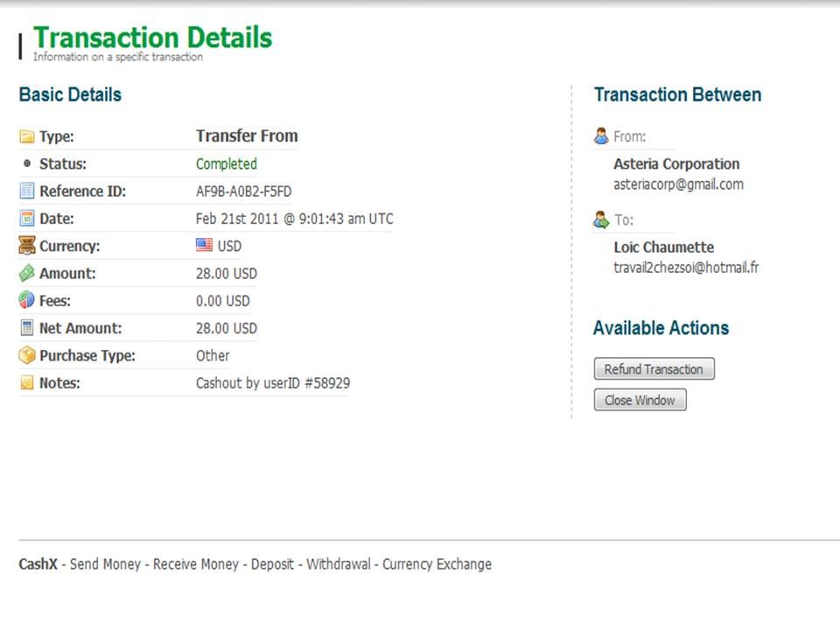Screen dimensions: 840x630
Task: Click the bullet icon next to Status
Action: point(27,164)
